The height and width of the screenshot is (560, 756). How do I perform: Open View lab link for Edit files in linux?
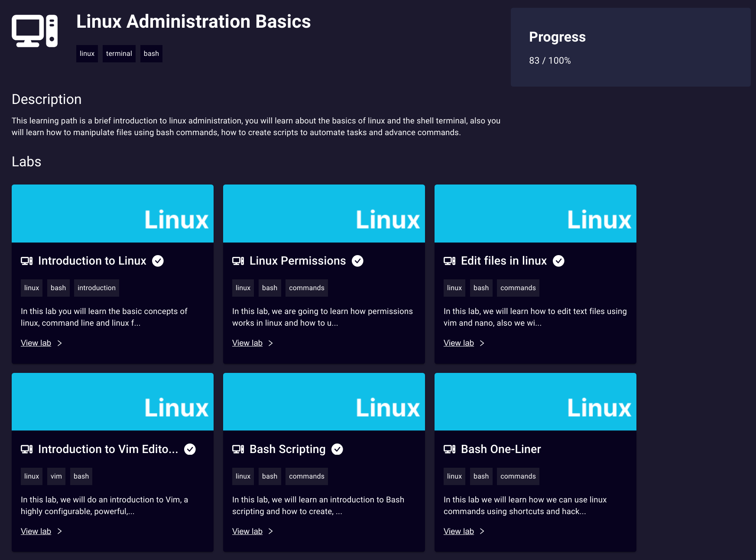(x=459, y=343)
